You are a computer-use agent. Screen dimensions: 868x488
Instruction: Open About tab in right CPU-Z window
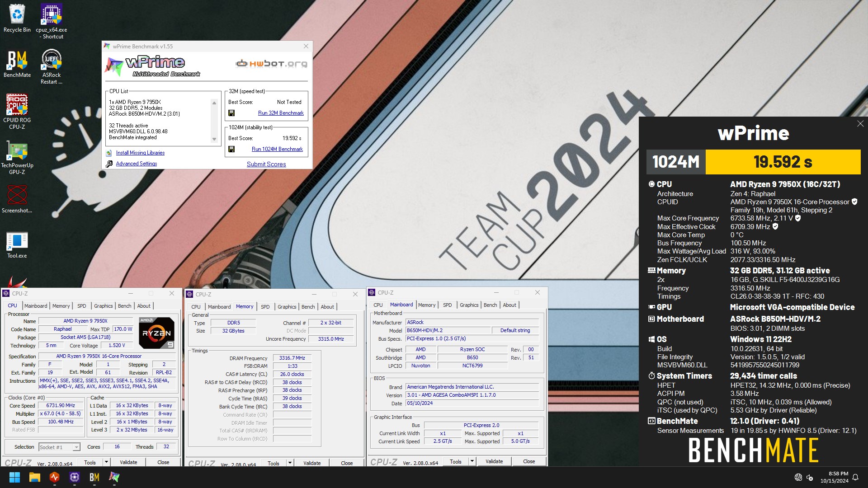click(509, 305)
